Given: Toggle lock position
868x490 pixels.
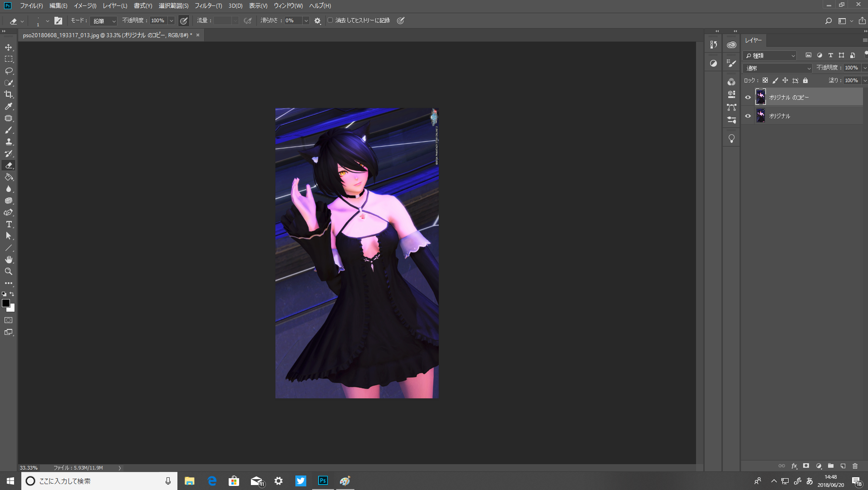Looking at the screenshot, I should pos(785,80).
